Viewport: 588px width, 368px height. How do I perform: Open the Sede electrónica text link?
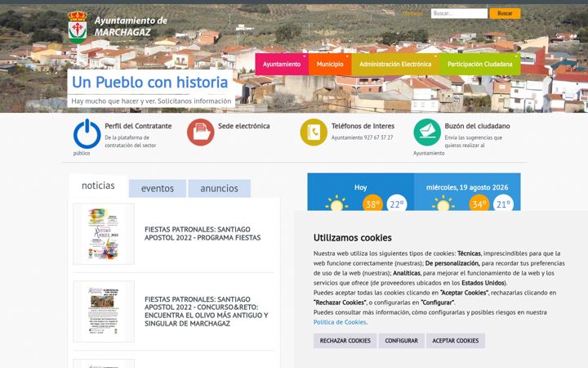tap(243, 126)
